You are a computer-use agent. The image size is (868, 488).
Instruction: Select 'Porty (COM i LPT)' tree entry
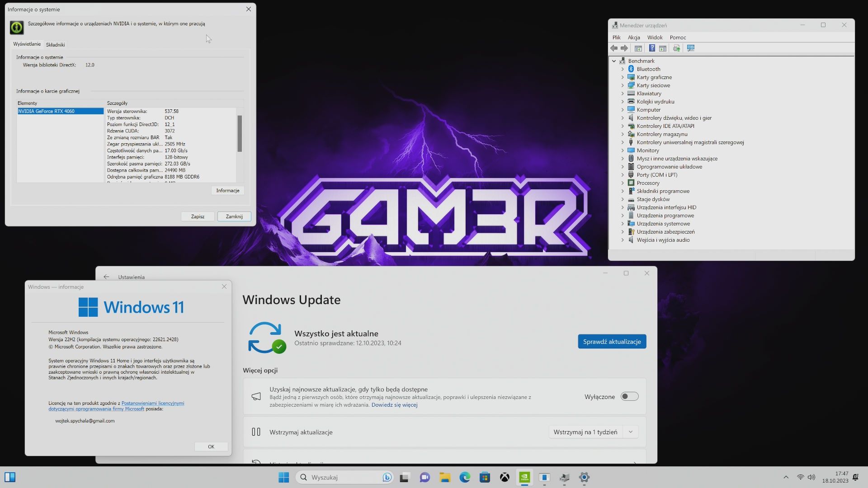point(657,175)
